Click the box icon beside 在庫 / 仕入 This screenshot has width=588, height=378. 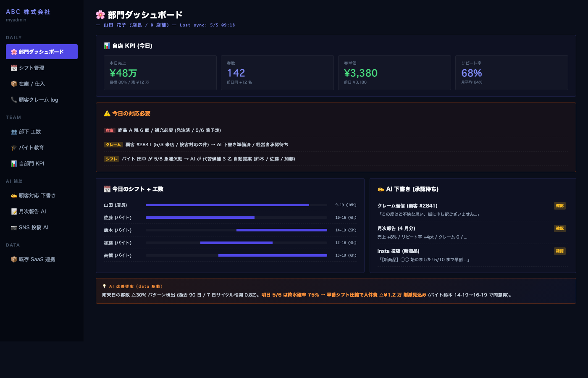(x=14, y=84)
